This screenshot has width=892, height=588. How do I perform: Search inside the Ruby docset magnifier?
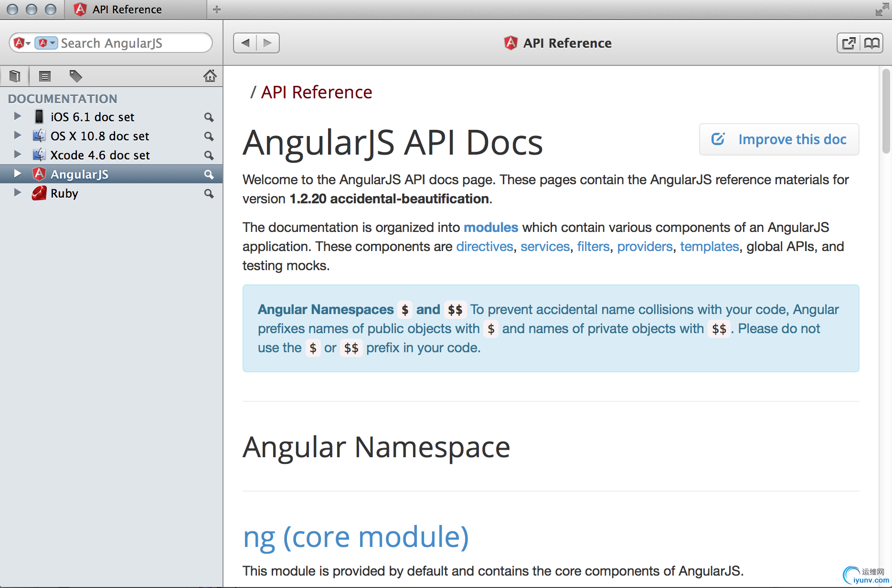coord(209,193)
